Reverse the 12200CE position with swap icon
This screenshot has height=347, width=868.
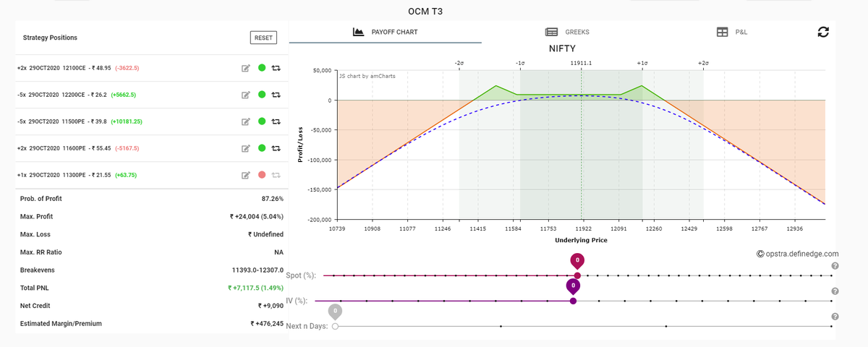[276, 95]
